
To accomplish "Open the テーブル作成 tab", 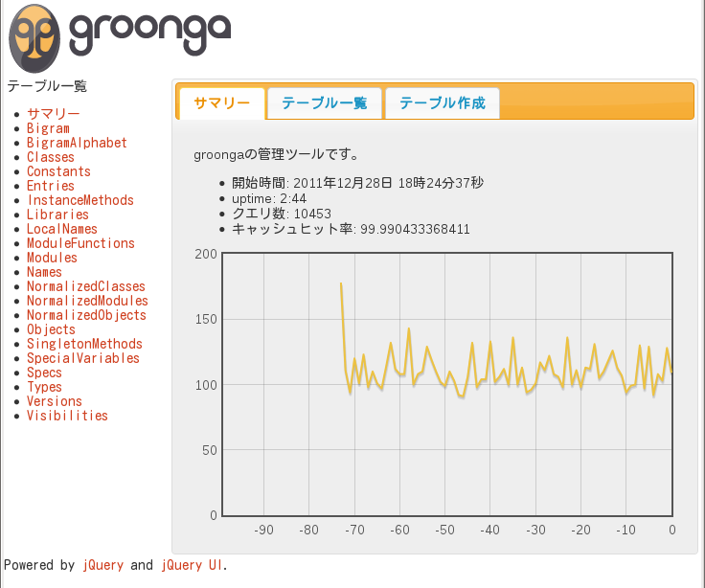I will pos(443,103).
